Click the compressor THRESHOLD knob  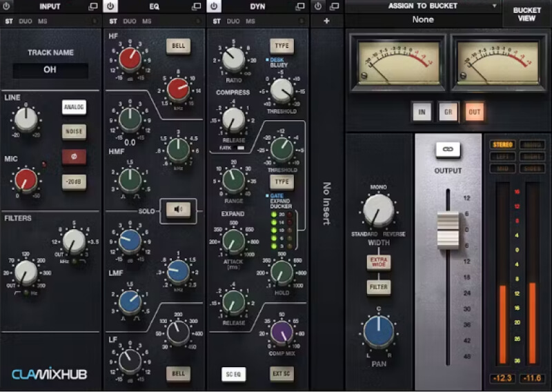point(282,90)
